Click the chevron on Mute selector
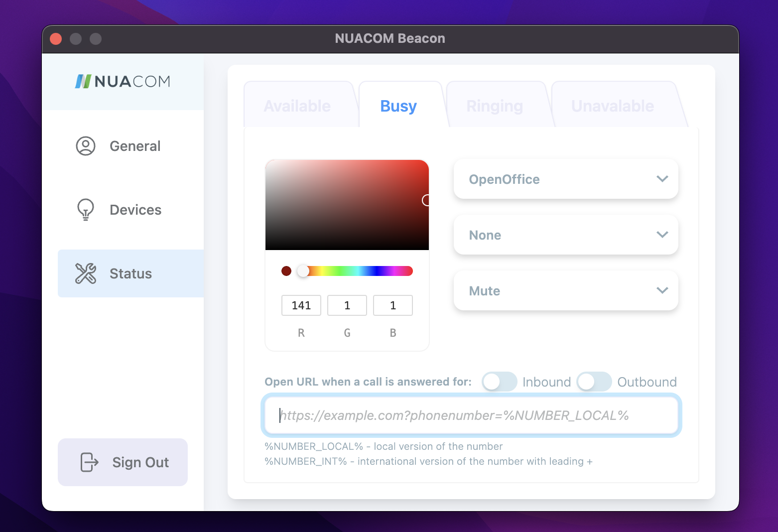778x532 pixels. (662, 290)
